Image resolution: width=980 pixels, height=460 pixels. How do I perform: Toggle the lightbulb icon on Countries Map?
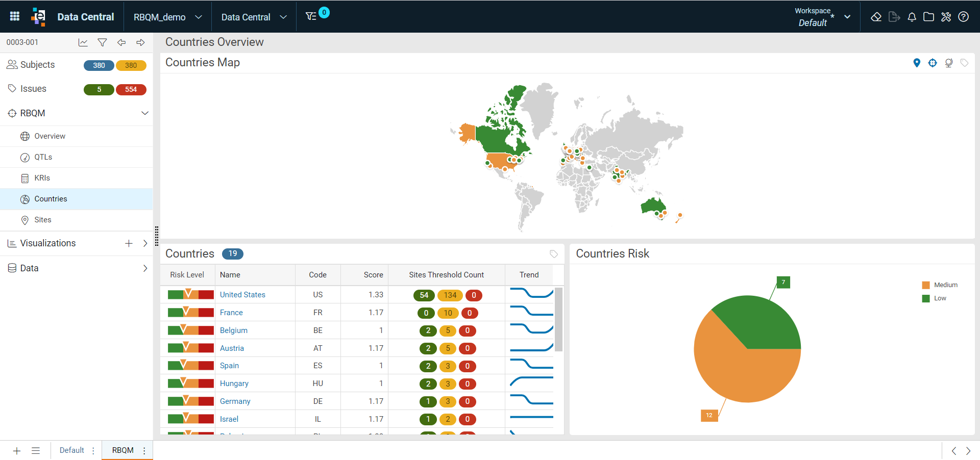(949, 63)
